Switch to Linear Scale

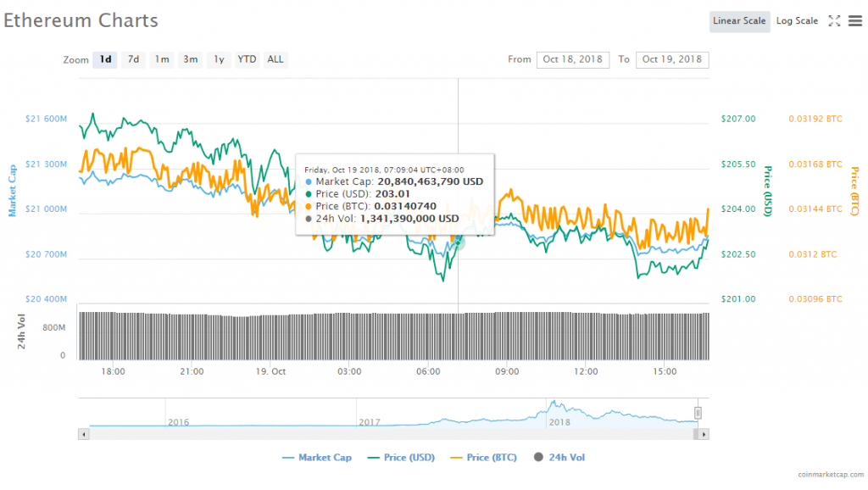[739, 21]
